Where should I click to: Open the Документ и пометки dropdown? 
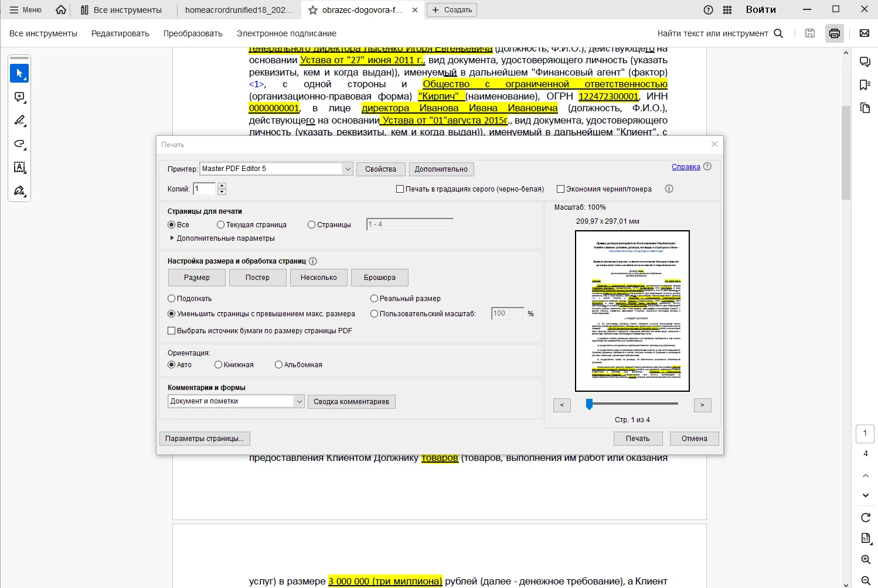click(x=299, y=401)
